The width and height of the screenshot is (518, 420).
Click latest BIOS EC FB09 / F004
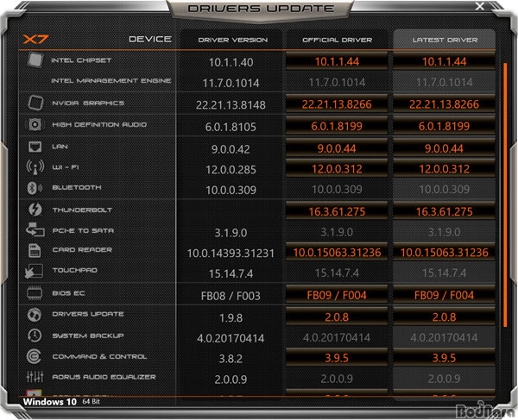click(x=444, y=295)
